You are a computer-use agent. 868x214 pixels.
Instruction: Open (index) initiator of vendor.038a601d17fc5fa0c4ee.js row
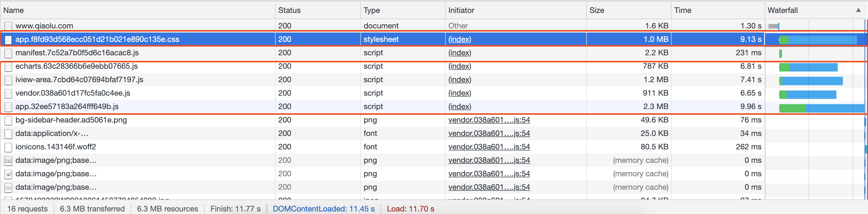460,93
